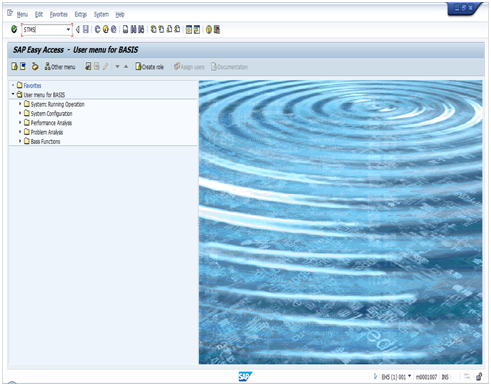Click the Previous Page icon
The height and width of the screenshot is (386, 491).
point(161,29)
